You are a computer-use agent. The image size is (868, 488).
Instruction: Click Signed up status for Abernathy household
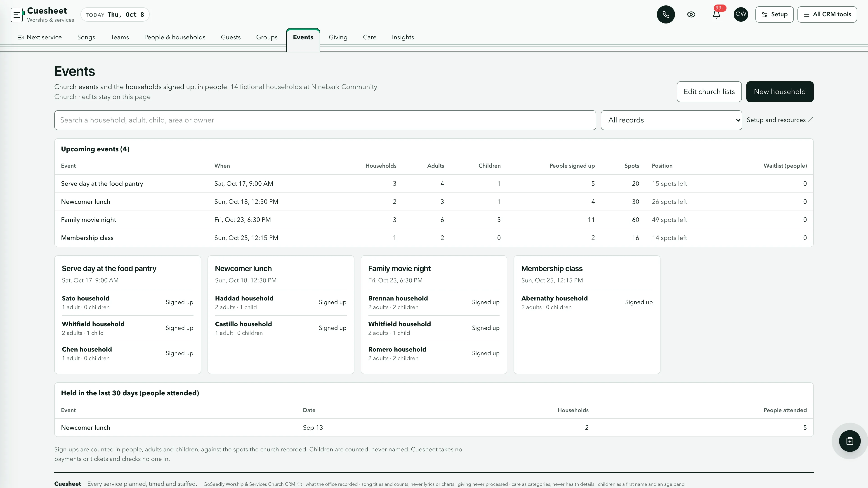coord(639,303)
